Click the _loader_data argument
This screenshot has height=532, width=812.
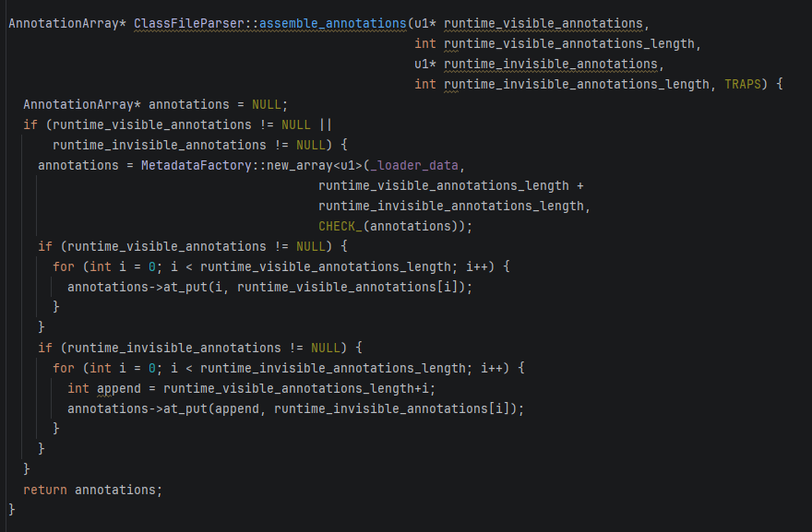414,166
